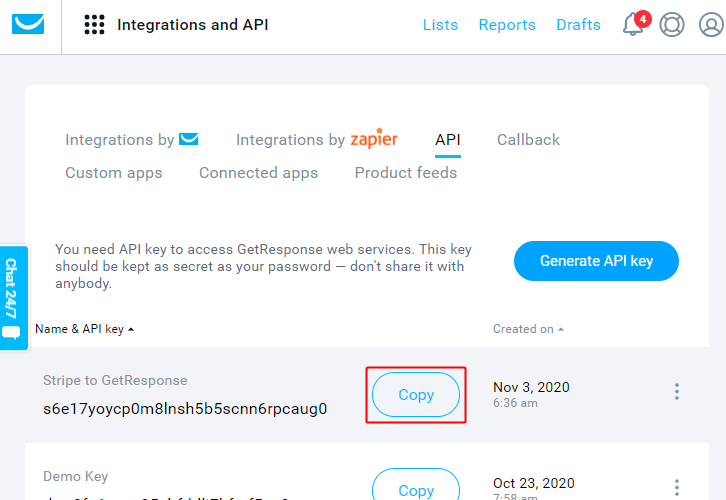
Task: Open the help lifebuoy icon
Action: [x=672, y=25]
